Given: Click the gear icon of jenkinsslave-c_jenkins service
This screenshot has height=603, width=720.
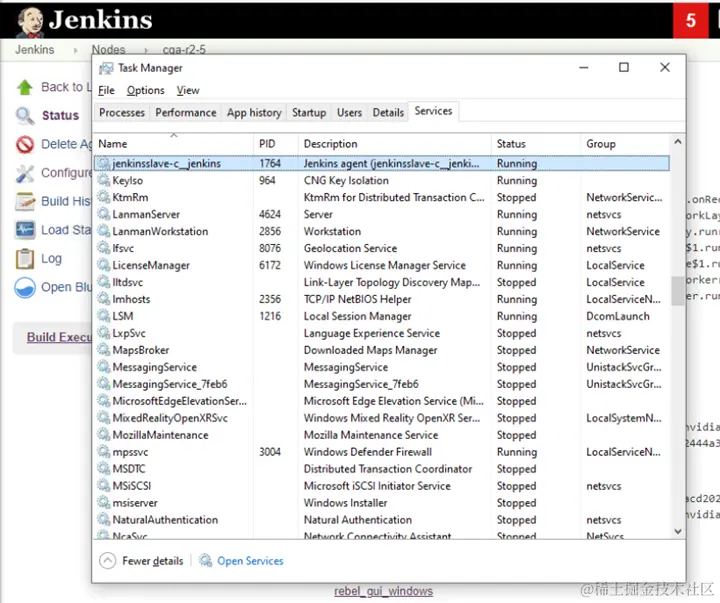Looking at the screenshot, I should coord(104,163).
